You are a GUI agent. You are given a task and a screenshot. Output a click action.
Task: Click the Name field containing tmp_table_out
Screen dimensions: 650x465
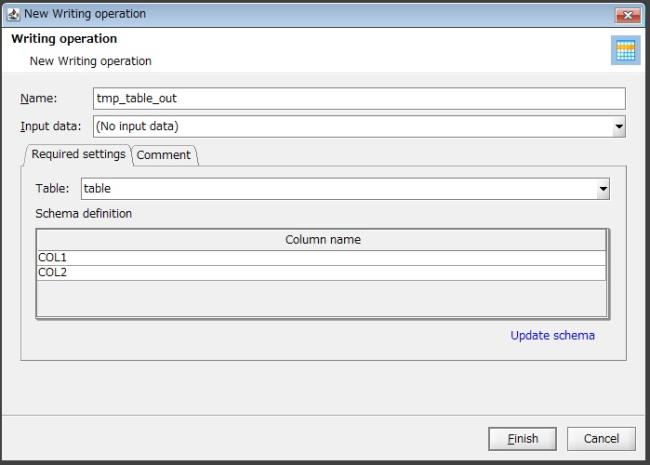click(x=358, y=98)
